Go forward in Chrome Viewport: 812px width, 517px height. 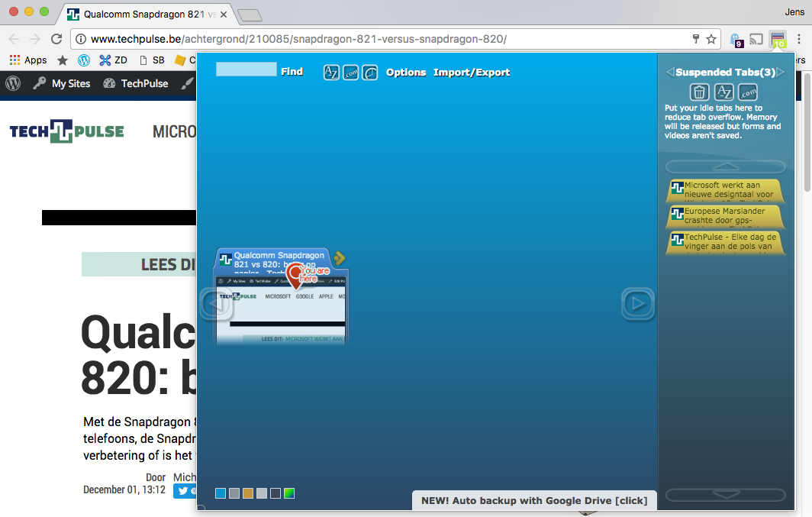34,39
